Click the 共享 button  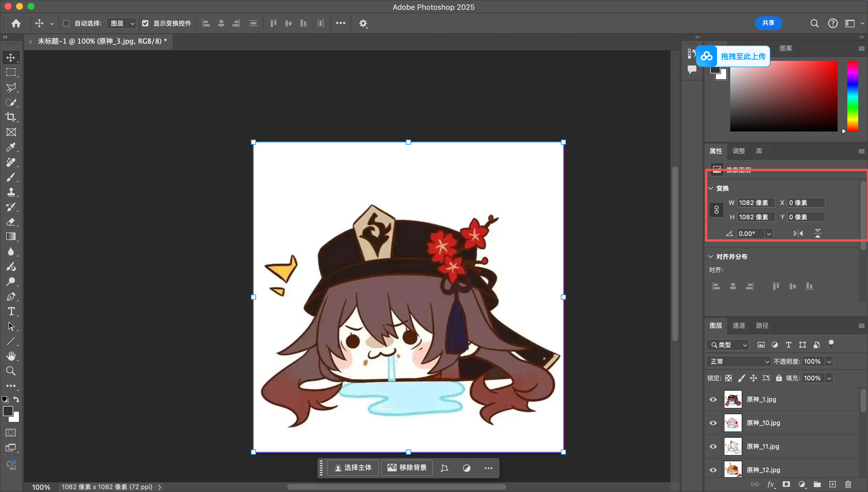(x=768, y=23)
